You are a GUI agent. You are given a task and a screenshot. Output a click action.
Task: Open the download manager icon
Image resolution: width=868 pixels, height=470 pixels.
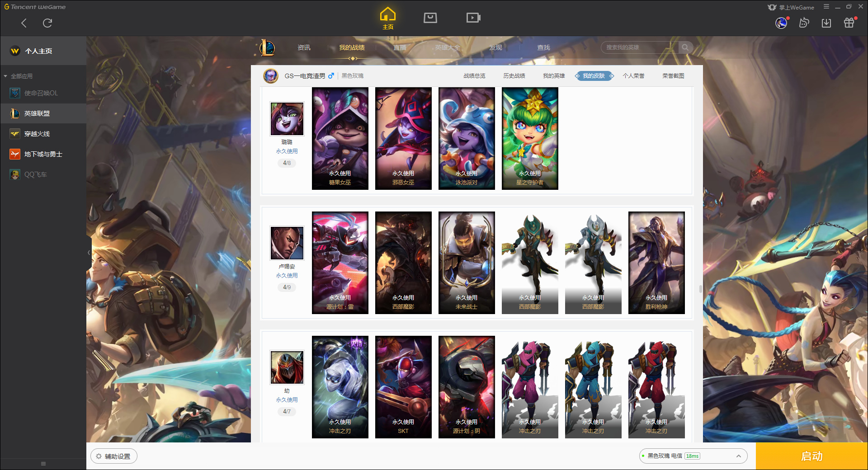point(826,23)
